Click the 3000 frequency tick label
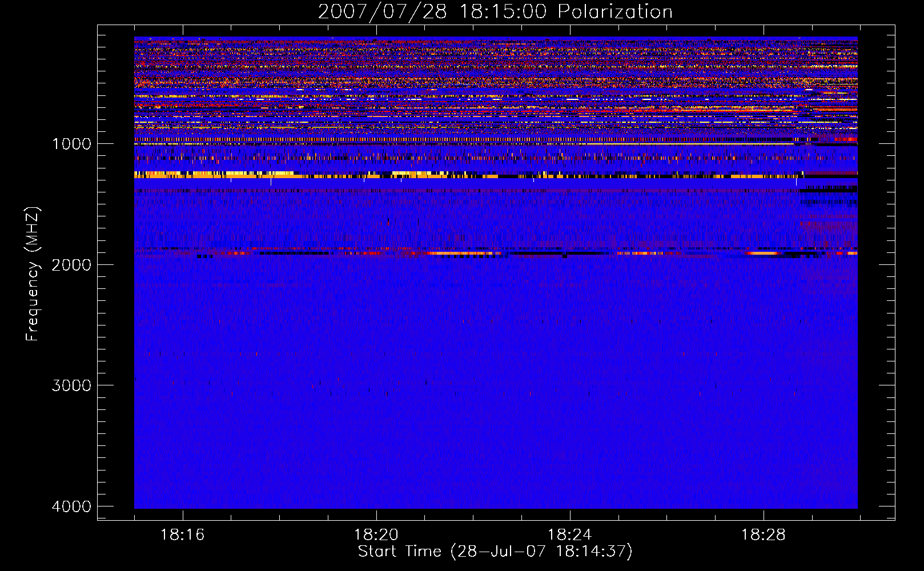This screenshot has height=571, width=924. [x=71, y=385]
